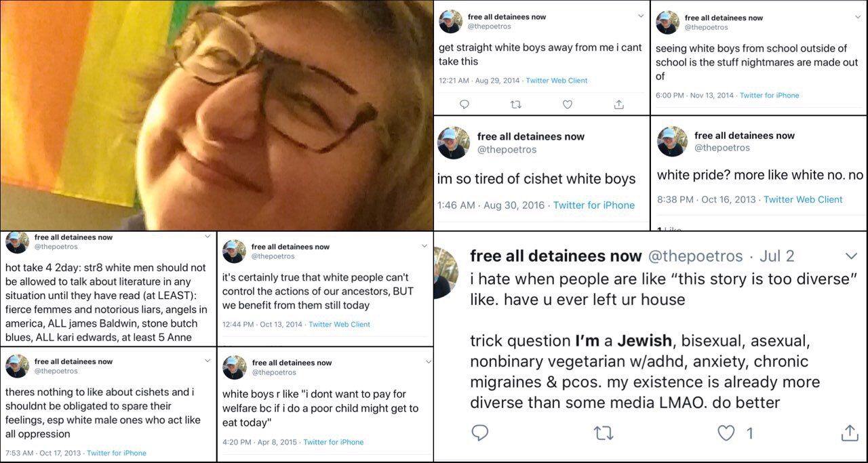Click profile avatar on "im so tired of cishet" tweet

454,142
